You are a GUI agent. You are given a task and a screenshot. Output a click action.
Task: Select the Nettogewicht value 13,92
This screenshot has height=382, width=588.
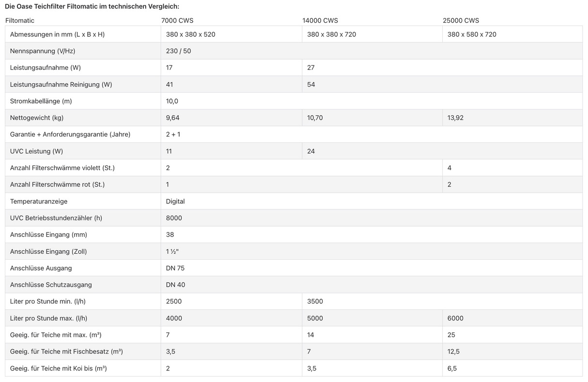pos(455,118)
